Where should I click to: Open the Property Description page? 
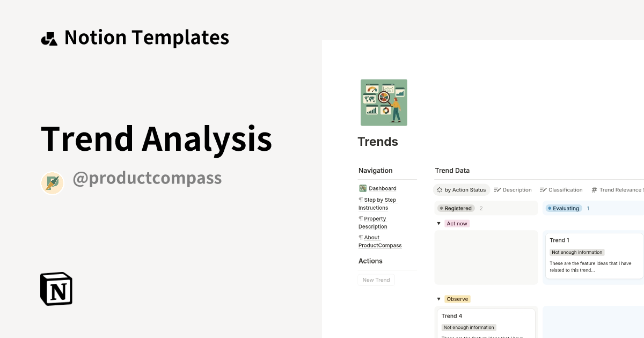coord(372,222)
